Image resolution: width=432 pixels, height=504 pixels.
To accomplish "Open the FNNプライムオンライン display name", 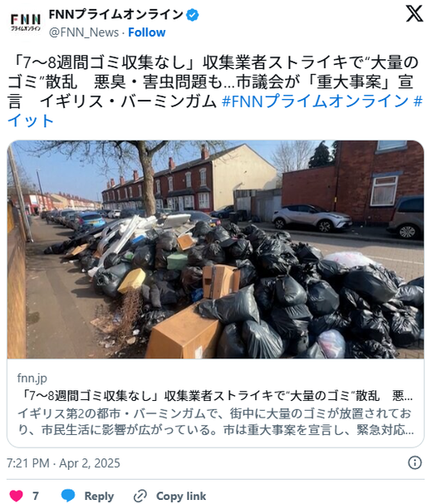I will pos(116,15).
